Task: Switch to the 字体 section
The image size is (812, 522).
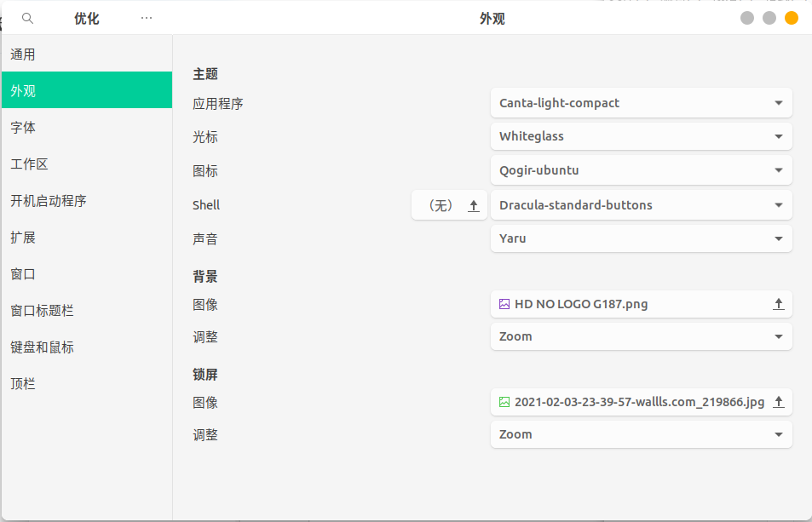Action: 85,127
